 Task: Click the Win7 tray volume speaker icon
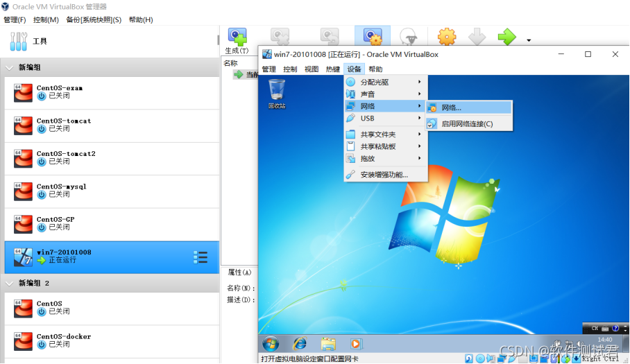(579, 343)
